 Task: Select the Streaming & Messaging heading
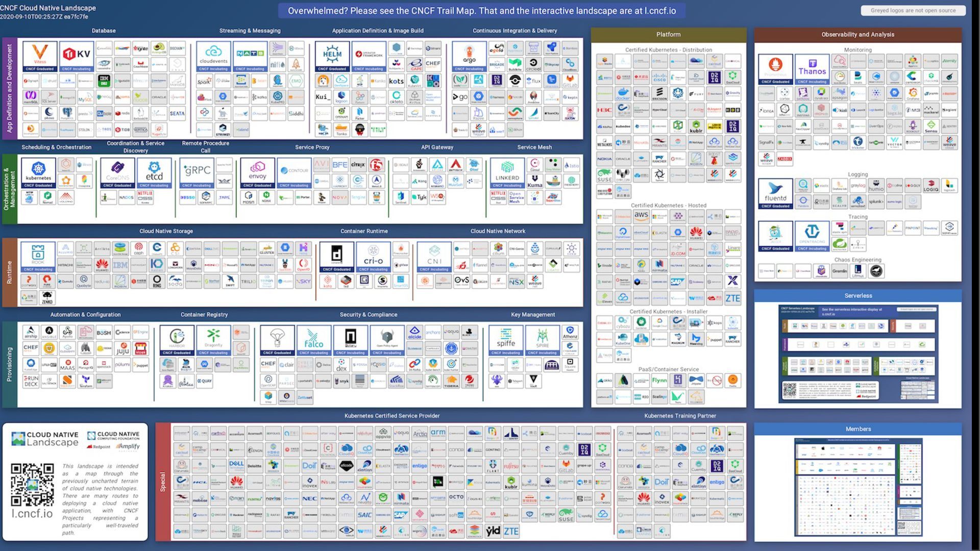tap(250, 31)
